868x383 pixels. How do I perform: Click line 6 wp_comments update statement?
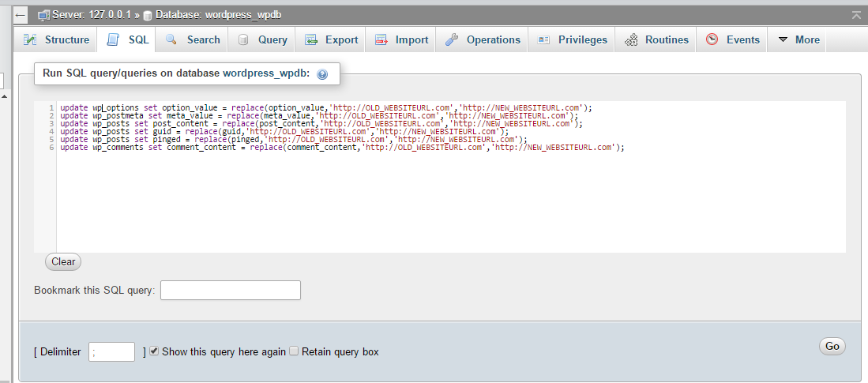[342, 147]
